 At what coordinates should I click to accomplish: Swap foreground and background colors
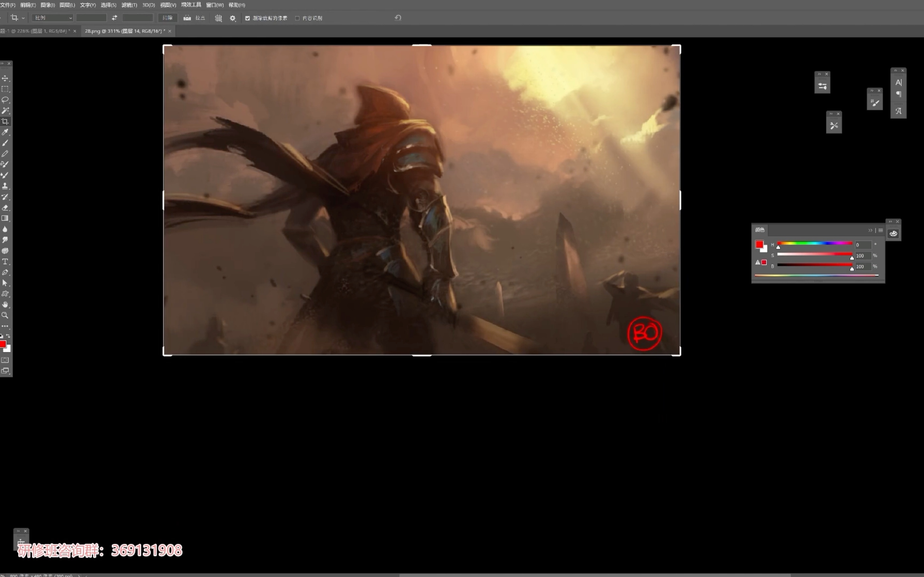[8, 336]
